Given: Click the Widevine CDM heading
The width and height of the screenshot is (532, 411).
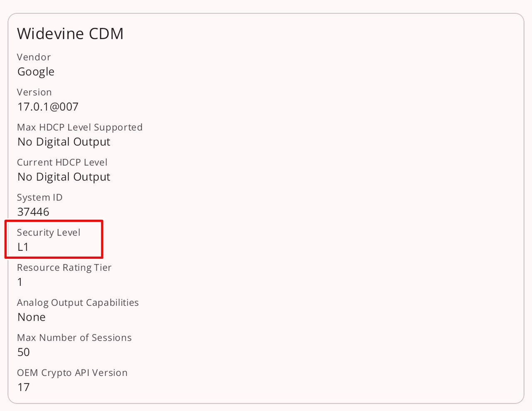Looking at the screenshot, I should click(70, 34).
